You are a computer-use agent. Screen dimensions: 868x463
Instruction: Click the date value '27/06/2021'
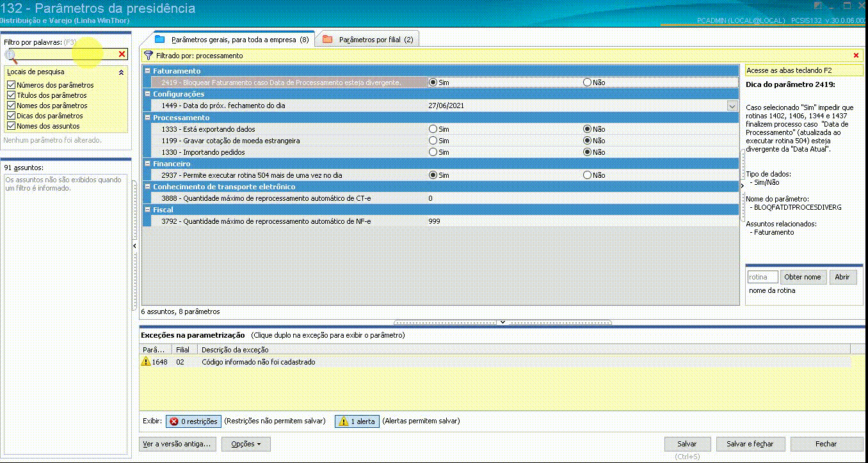(446, 106)
